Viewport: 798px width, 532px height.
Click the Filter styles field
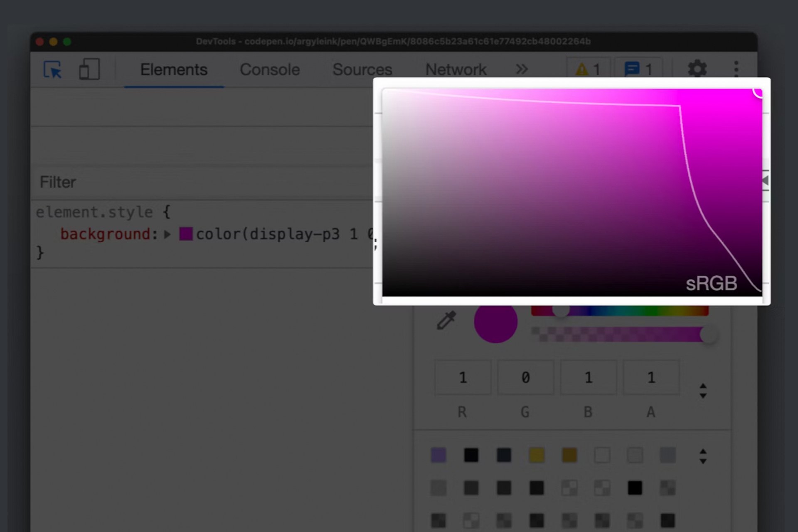point(202,182)
